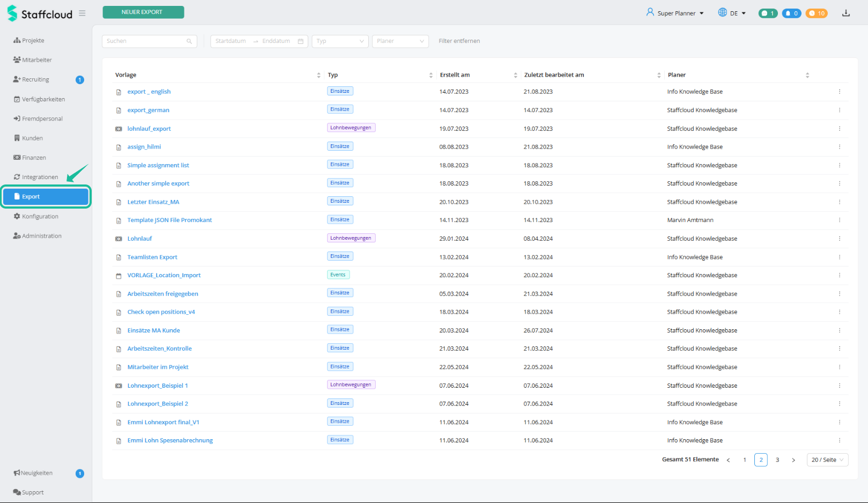Image resolution: width=868 pixels, height=503 pixels.
Task: Sort by Typ column arrows
Action: pyautogui.click(x=431, y=75)
